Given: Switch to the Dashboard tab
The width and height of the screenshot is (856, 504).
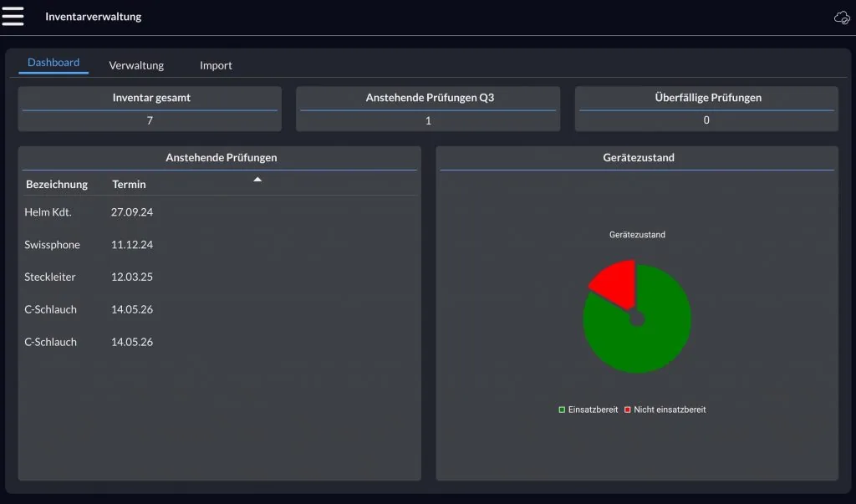Looking at the screenshot, I should point(53,63).
